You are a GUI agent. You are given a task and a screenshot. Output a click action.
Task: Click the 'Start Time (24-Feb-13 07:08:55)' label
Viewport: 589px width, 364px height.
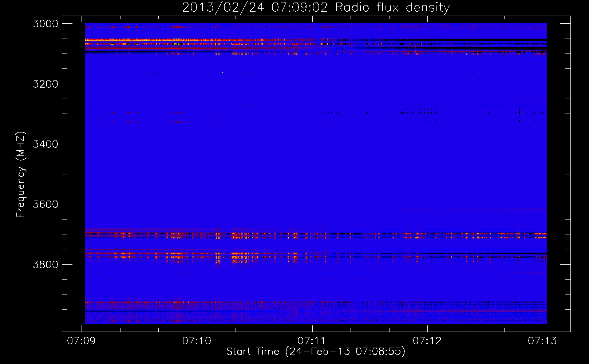point(316,352)
